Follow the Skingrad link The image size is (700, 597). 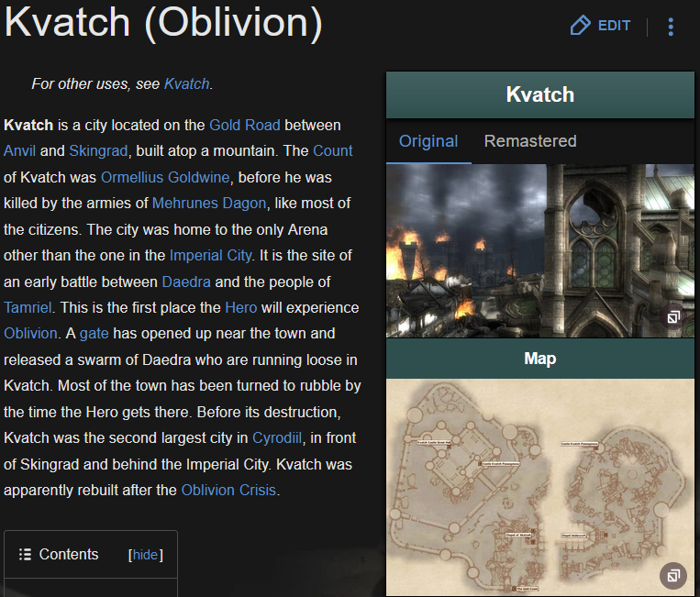click(x=98, y=150)
